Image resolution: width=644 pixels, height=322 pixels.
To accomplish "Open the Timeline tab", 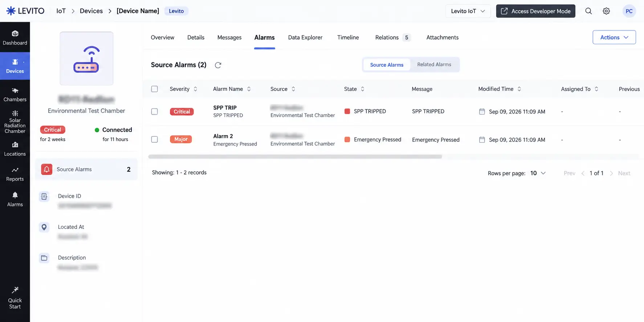I will (348, 37).
